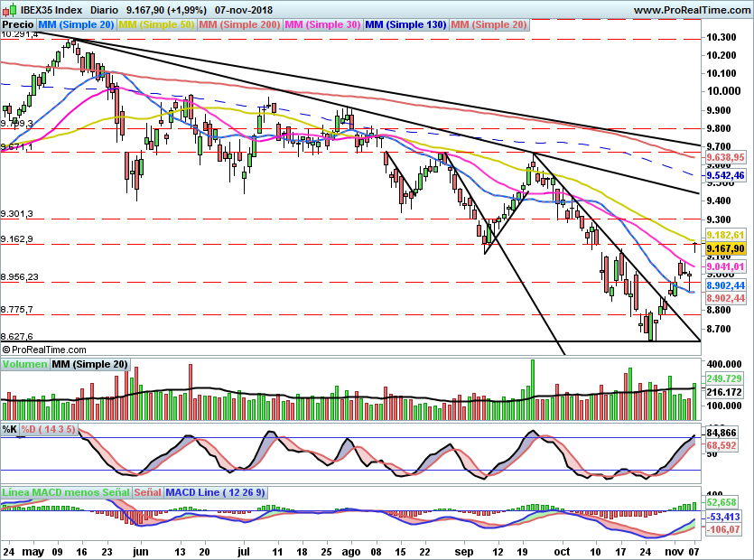Image resolution: width=754 pixels, height=560 pixels.
Task: Click the 'oct' label on the time axis
Action: click(562, 551)
